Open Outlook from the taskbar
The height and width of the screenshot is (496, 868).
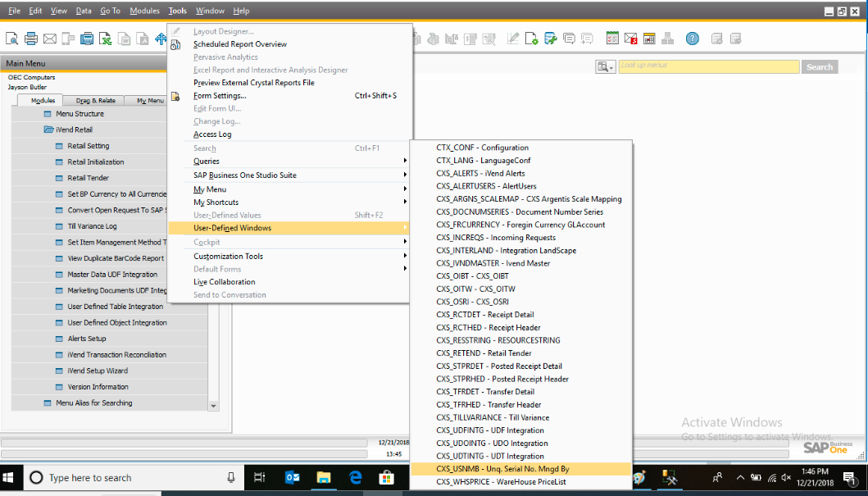(x=292, y=478)
